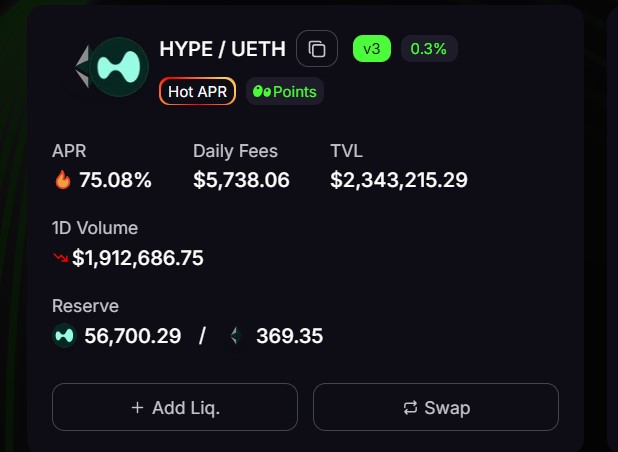Open the Swap button

click(436, 407)
